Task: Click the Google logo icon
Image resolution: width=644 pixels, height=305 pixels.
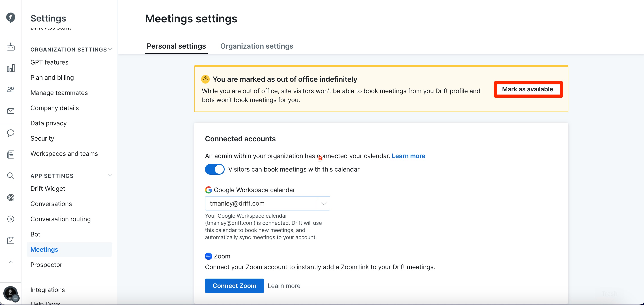Action: click(x=208, y=190)
